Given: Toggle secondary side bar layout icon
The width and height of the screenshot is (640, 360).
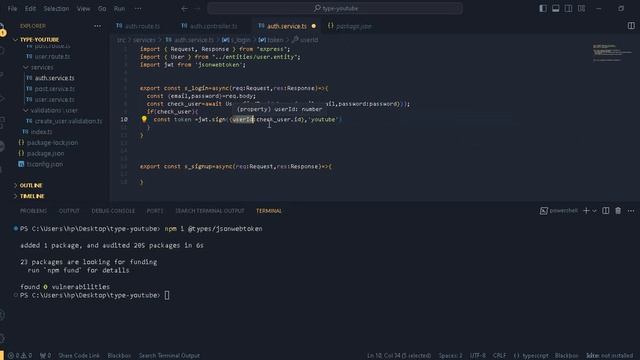Looking at the screenshot, I should 568,8.
